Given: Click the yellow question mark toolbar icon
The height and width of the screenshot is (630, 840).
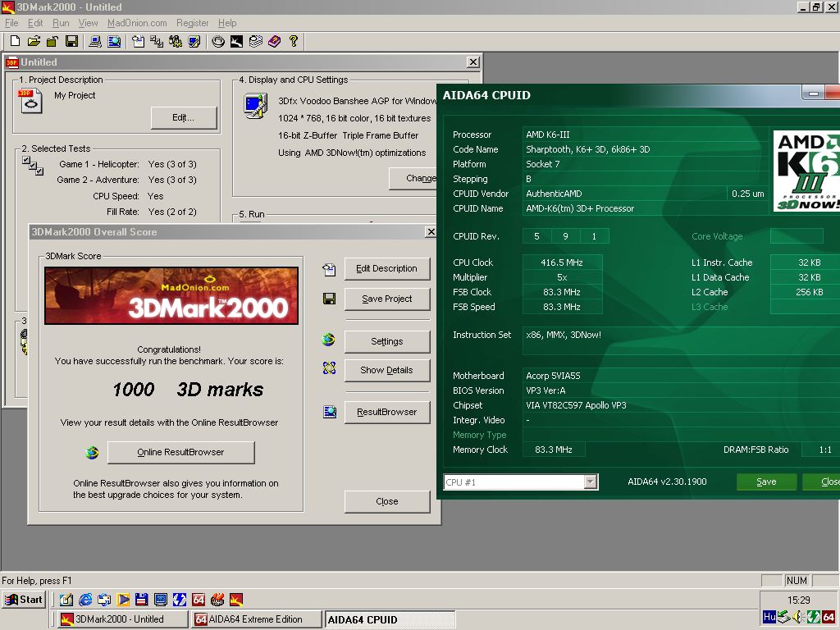Looking at the screenshot, I should pyautogui.click(x=293, y=41).
